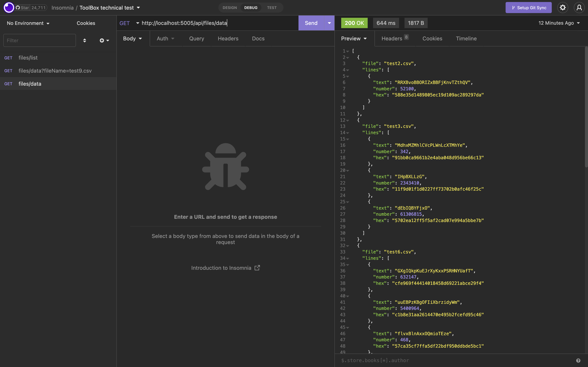The image size is (588, 367).
Task: Open the Introduction to Insomnia external link
Action: pos(225,268)
